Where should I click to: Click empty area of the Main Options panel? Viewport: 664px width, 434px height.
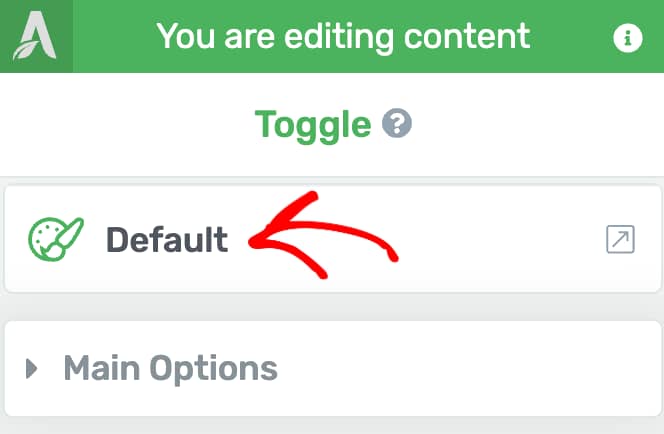(466, 368)
